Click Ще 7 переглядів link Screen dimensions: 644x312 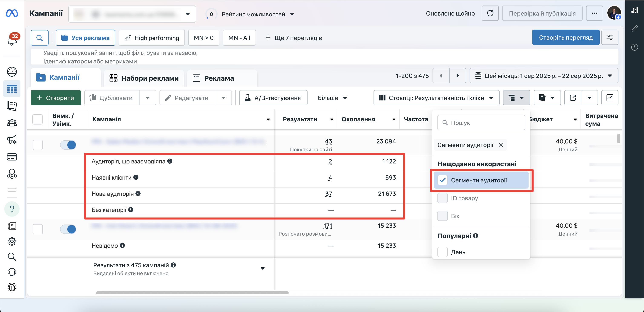[293, 38]
